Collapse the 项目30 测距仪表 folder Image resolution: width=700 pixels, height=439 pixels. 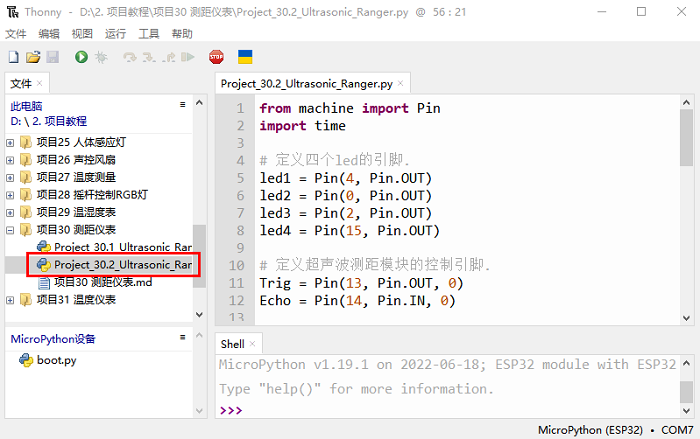pyautogui.click(x=11, y=229)
